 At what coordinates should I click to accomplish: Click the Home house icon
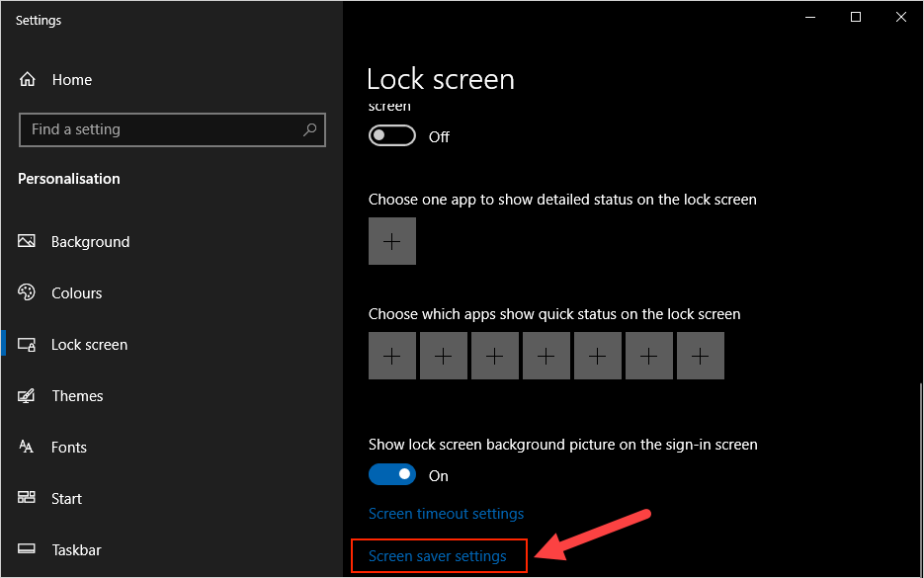click(28, 79)
